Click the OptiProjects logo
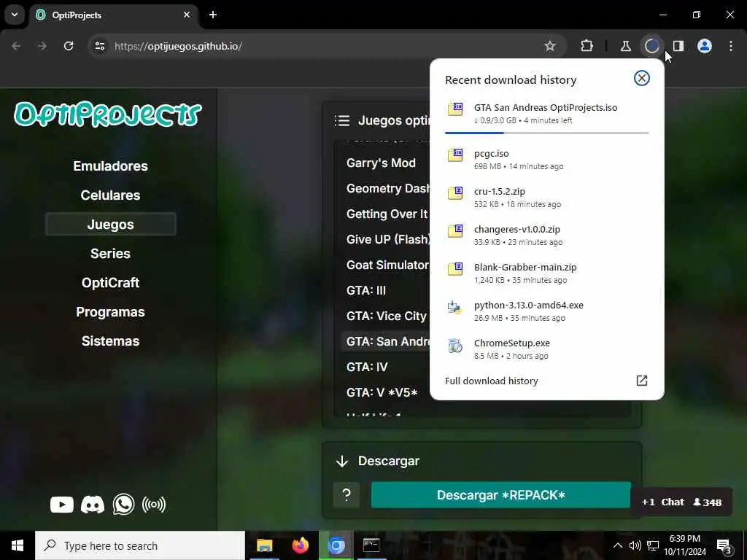The image size is (747, 560). click(x=108, y=114)
